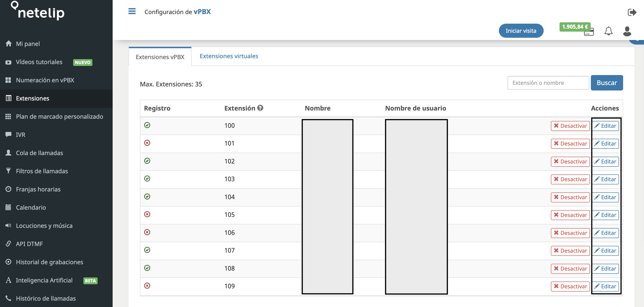The width and height of the screenshot is (644, 307).
Task: Deactivate extension 109
Action: click(570, 287)
